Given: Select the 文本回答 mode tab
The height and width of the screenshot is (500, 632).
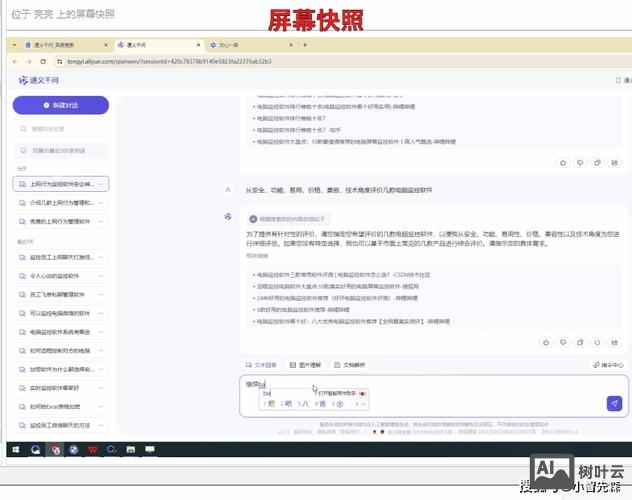Looking at the screenshot, I should (261, 365).
